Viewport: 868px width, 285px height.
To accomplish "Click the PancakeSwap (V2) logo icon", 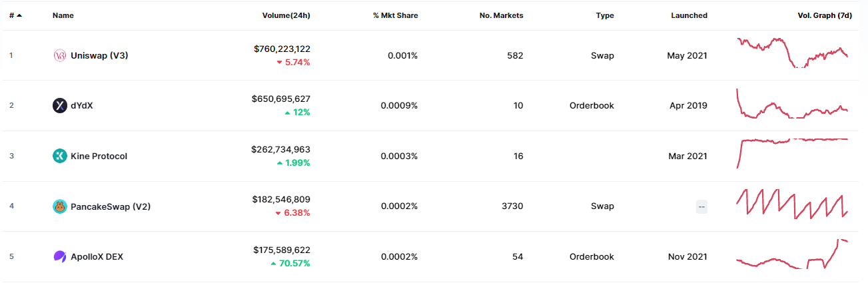I will [60, 206].
